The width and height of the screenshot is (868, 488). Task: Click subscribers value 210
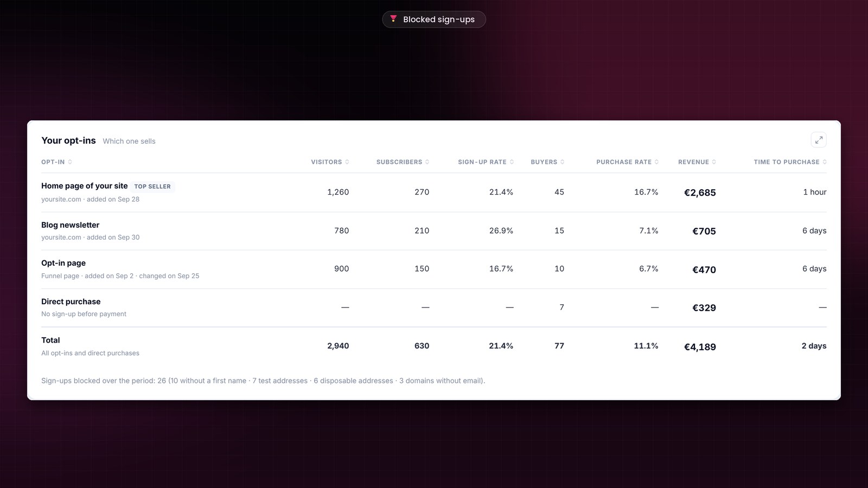click(422, 230)
